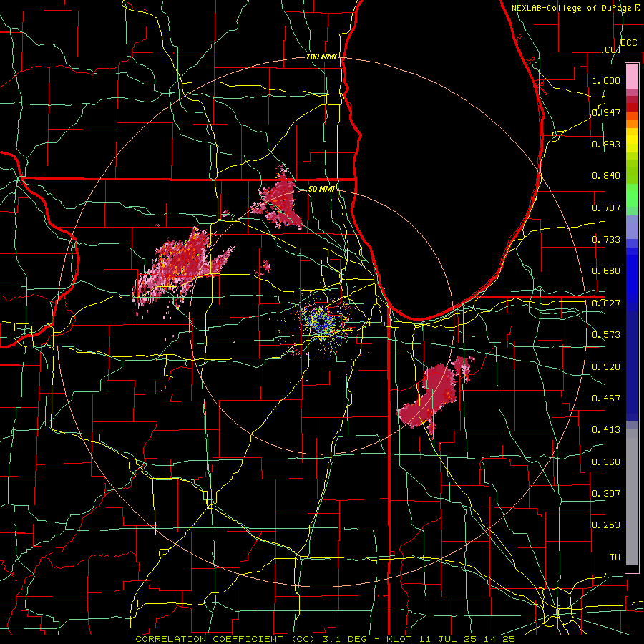Click the 0.787 scale value
This screenshot has width=644, height=644.
click(x=606, y=208)
